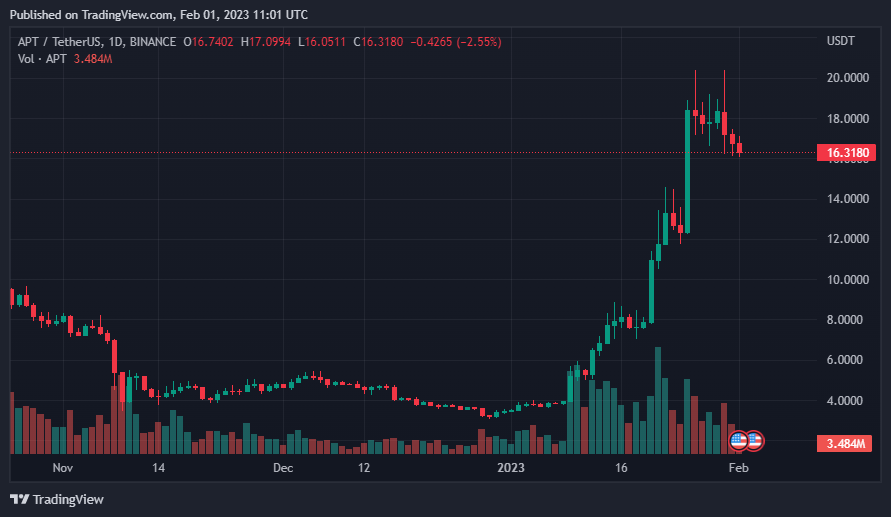Click the 2023 label on time axis
891x517 pixels.
pyautogui.click(x=511, y=468)
